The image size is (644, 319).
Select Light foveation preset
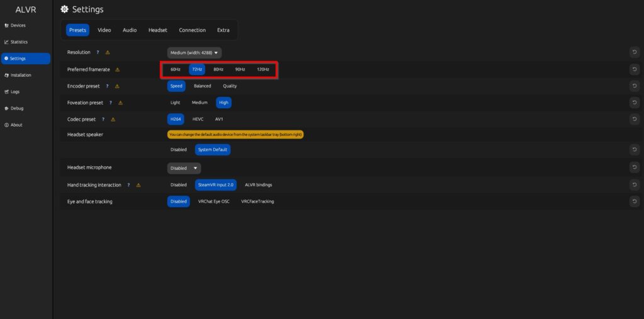(x=175, y=103)
